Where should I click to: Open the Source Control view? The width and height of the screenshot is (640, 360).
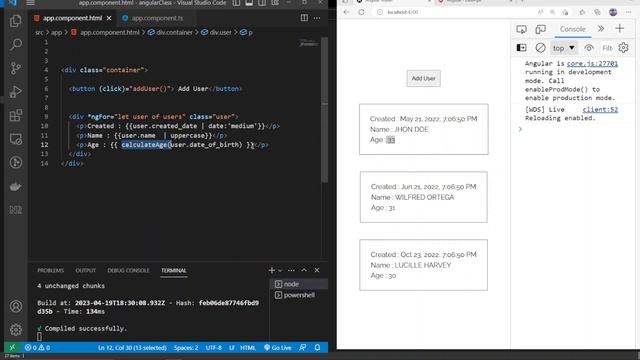(16, 68)
